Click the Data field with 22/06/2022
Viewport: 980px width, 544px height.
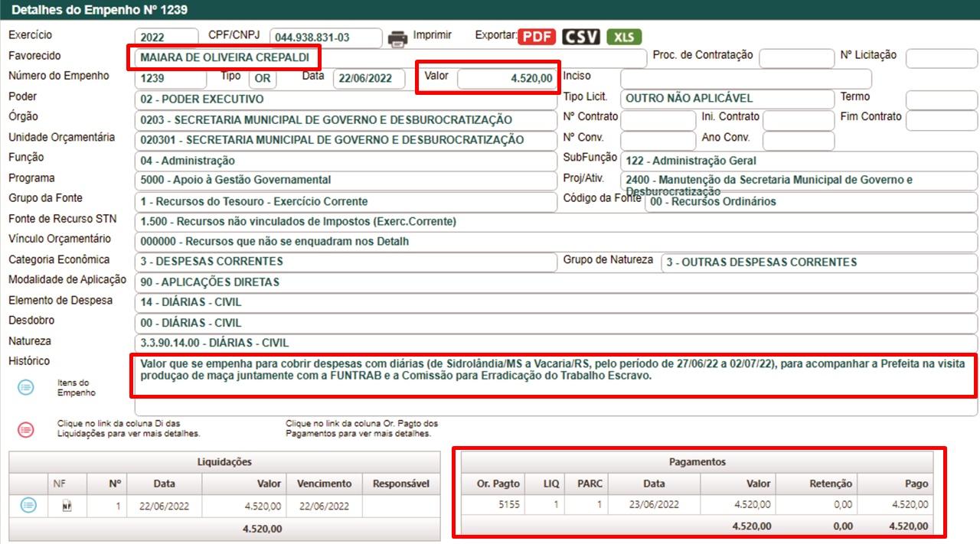coord(368,79)
